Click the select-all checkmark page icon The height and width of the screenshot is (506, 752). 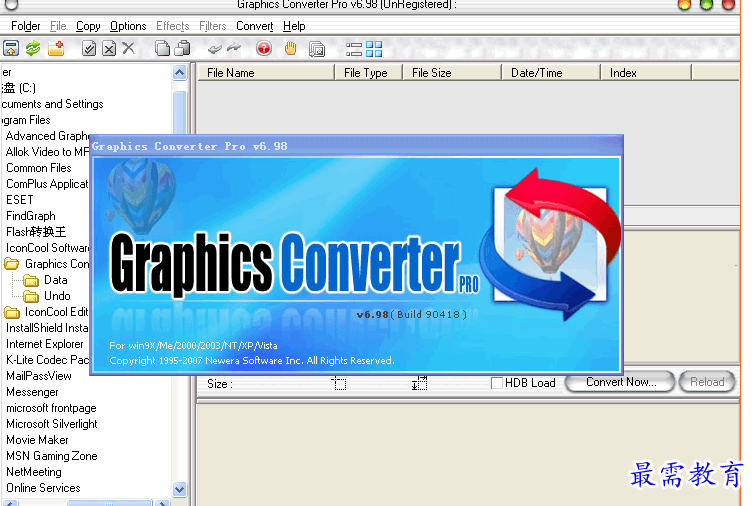click(x=89, y=48)
